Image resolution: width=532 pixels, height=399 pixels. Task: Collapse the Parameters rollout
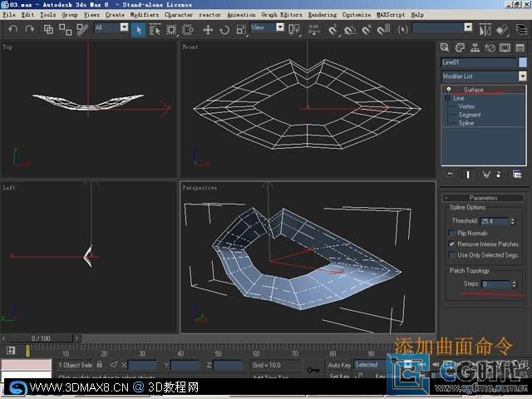point(483,198)
